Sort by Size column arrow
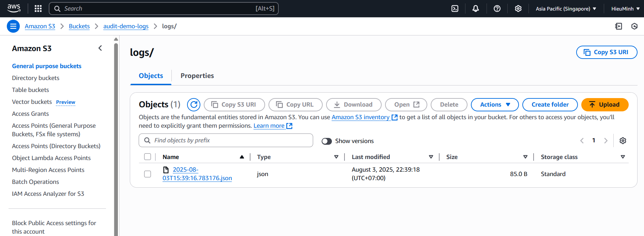The width and height of the screenshot is (644, 236). click(525, 157)
